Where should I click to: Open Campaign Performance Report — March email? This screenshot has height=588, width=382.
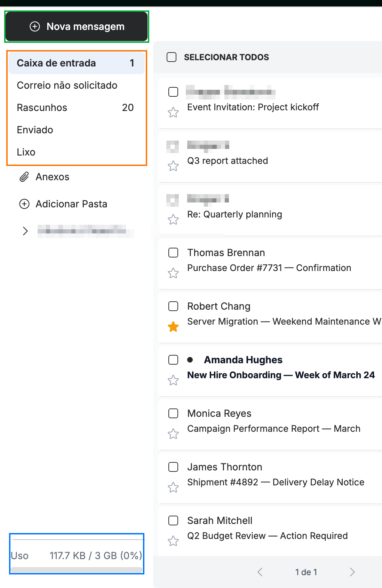(x=274, y=429)
